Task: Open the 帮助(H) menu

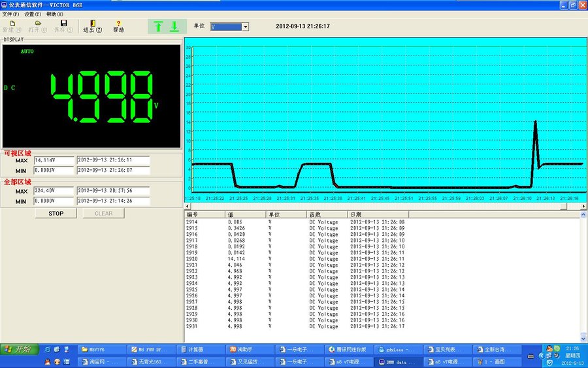Action: pos(55,14)
